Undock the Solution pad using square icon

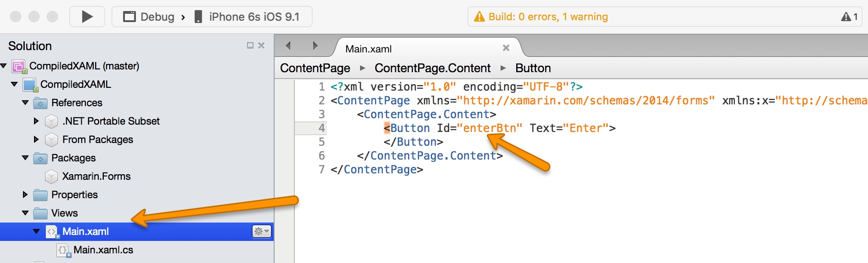point(250,46)
